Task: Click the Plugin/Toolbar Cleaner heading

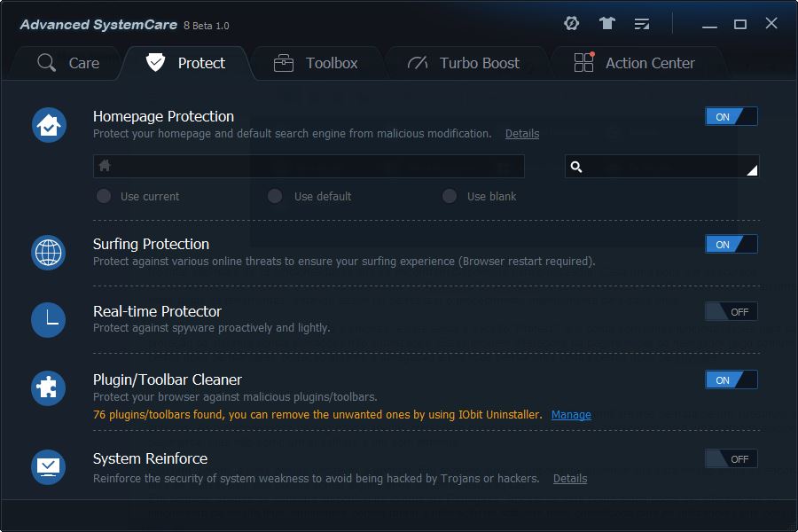Action: (x=168, y=379)
